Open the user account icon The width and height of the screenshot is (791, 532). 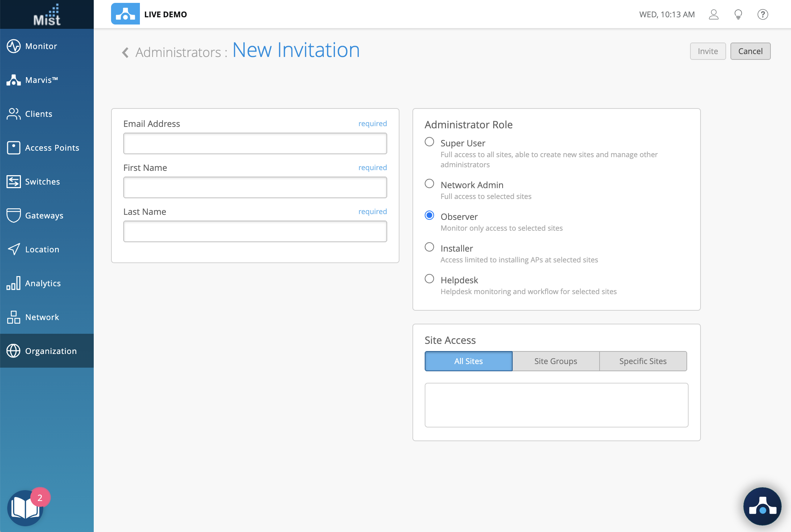coord(713,14)
